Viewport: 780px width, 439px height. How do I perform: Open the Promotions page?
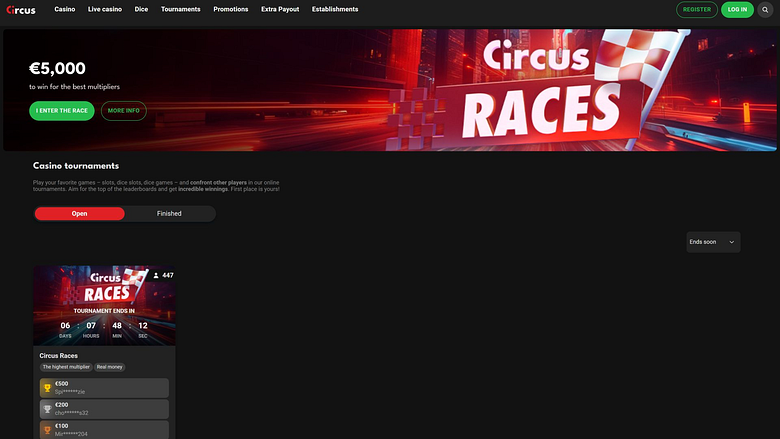(231, 9)
